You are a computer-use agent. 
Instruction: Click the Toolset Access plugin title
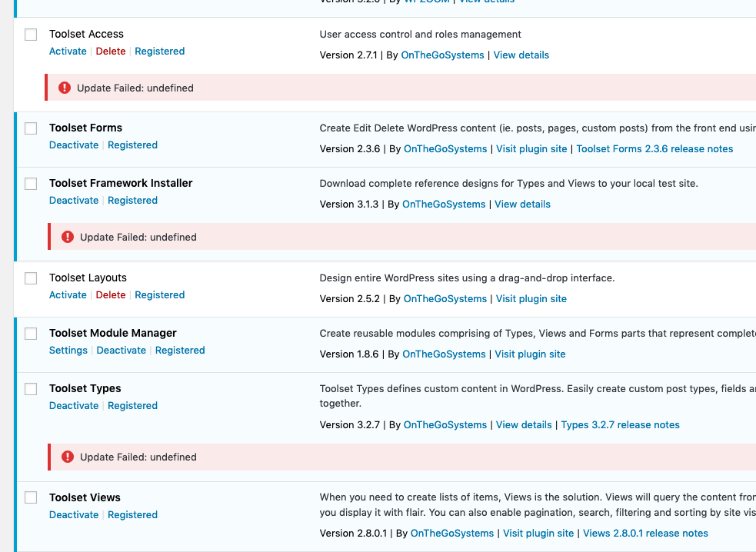click(86, 35)
